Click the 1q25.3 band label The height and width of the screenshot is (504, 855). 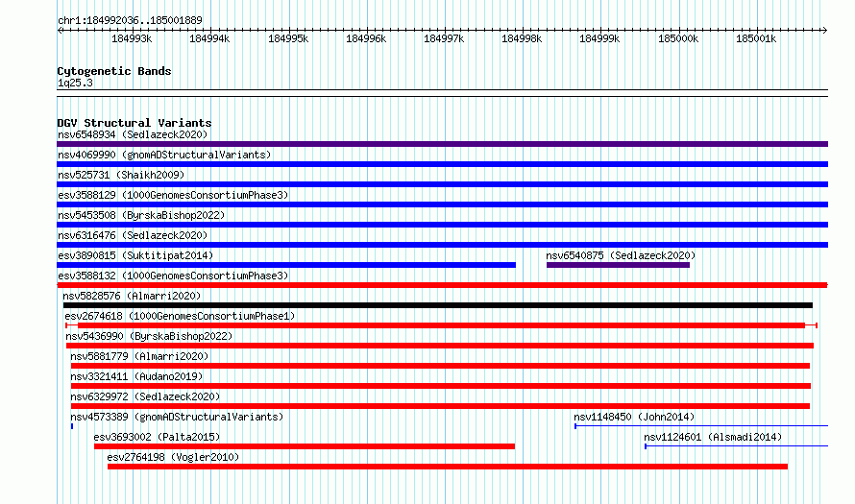pos(75,83)
